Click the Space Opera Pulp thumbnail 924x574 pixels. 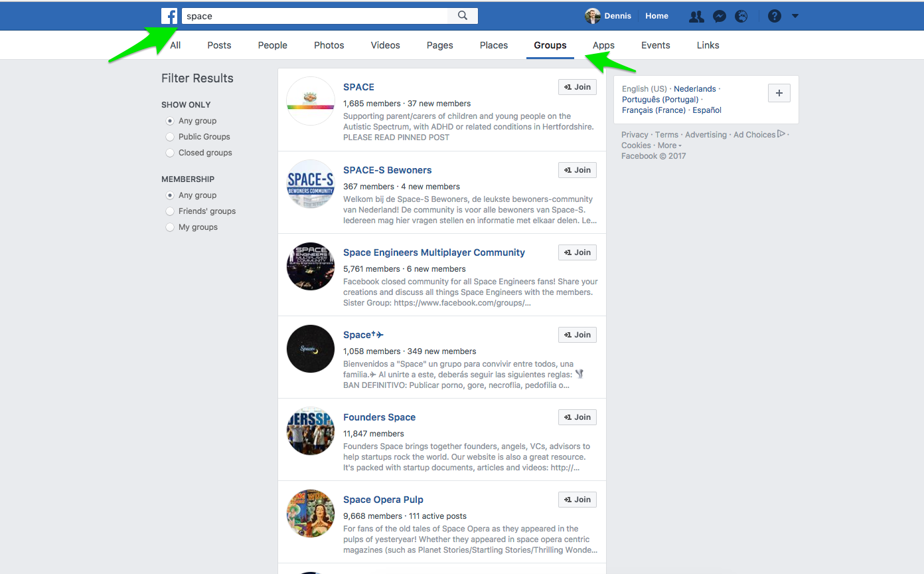pyautogui.click(x=311, y=513)
